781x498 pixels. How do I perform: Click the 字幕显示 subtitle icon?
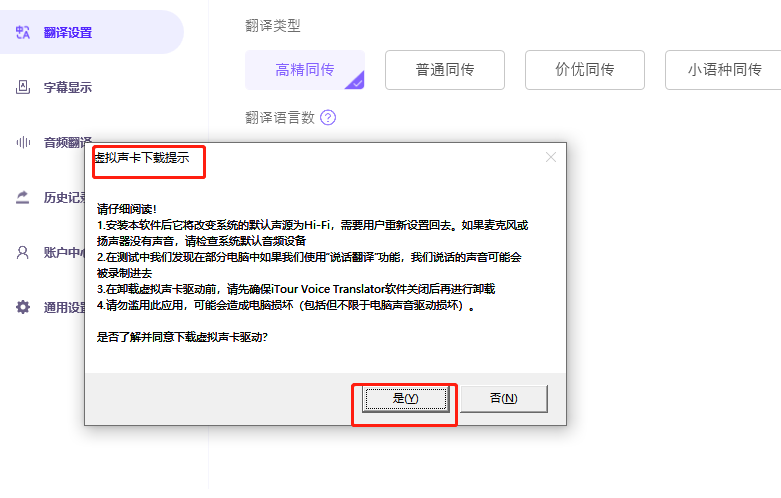tap(23, 87)
